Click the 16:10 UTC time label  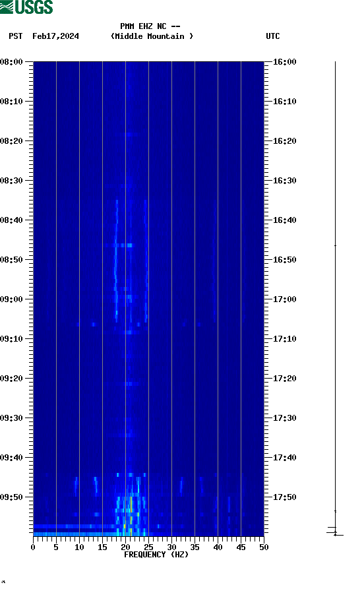coord(284,102)
